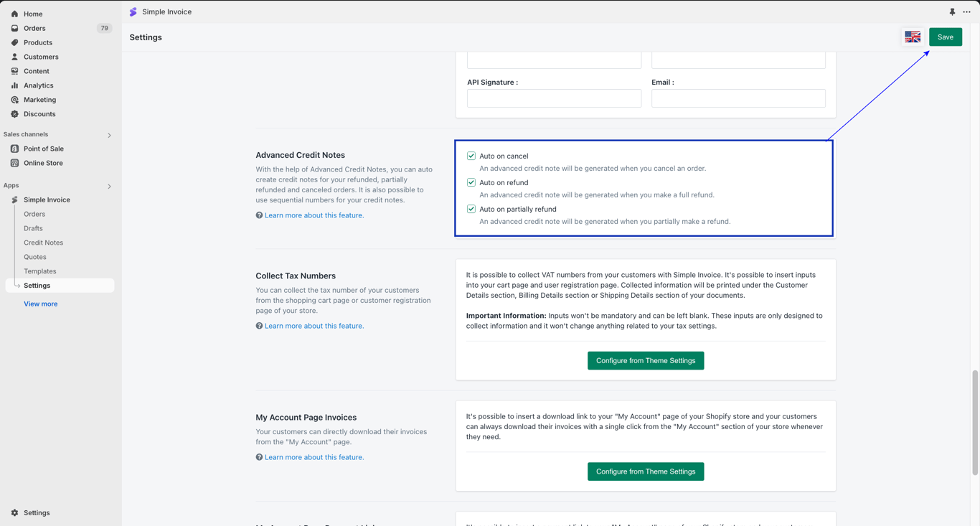Go to Templates in the app menu
Viewport: 980px width, 526px height.
tap(39, 271)
